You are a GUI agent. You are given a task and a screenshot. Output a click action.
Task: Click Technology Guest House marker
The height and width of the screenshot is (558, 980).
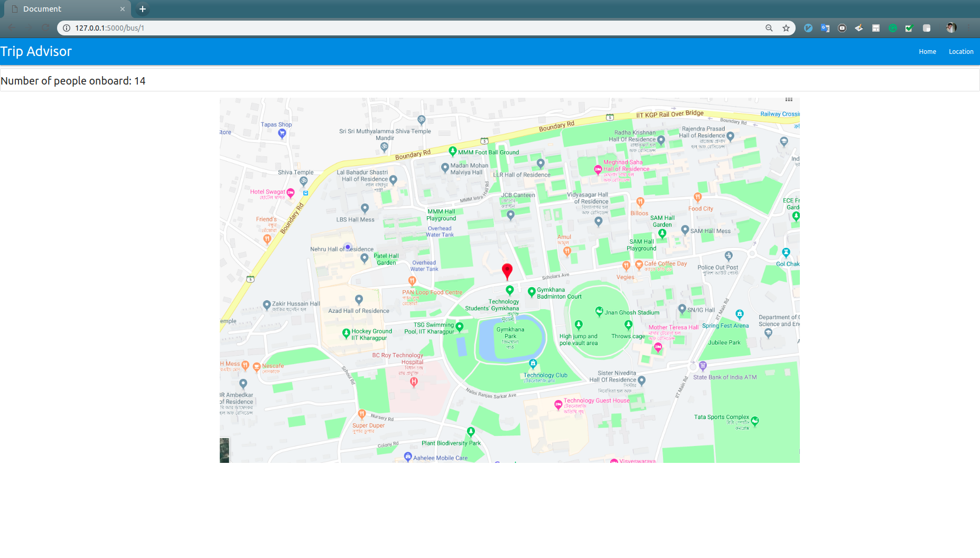pyautogui.click(x=558, y=405)
